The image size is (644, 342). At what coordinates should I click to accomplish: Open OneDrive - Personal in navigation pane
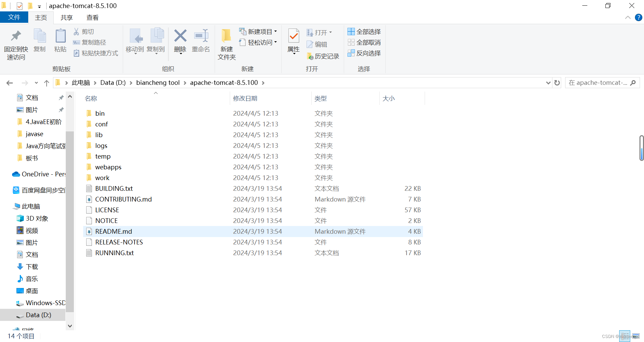(39, 174)
